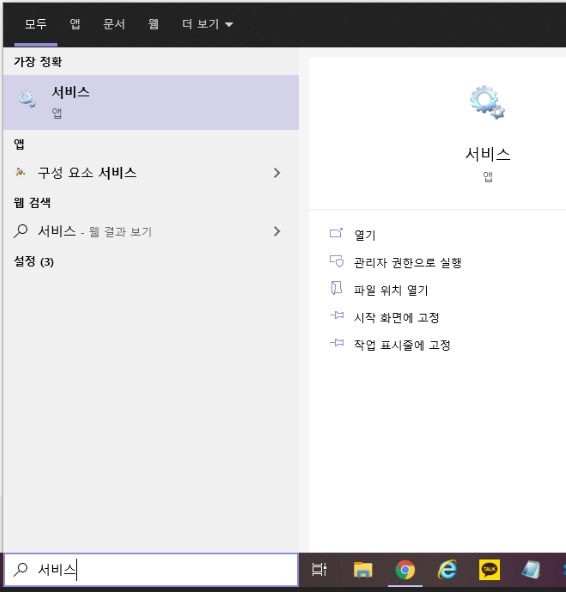Image resolution: width=566 pixels, height=592 pixels.
Task: Switch to the 모두 tab
Action: click(35, 24)
